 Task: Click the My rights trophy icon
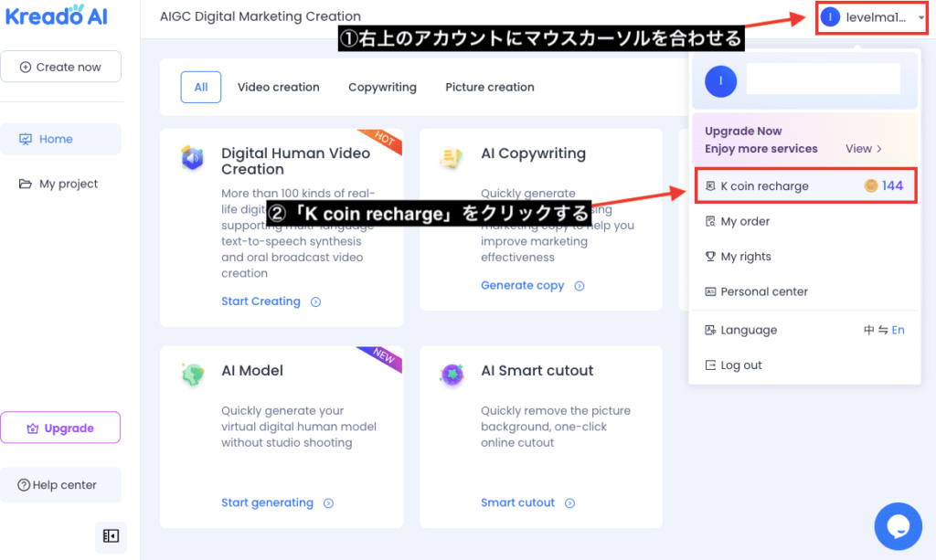[x=710, y=257]
